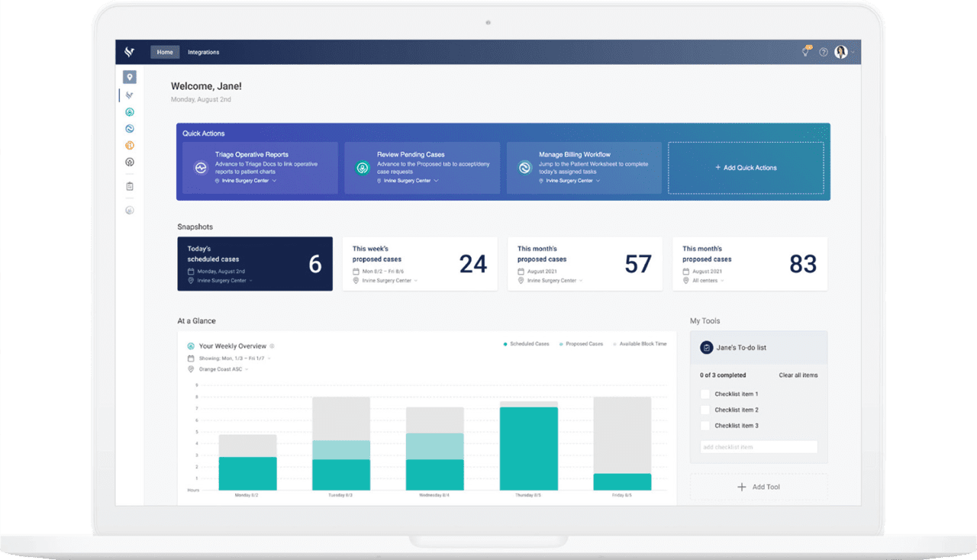
Task: Open notifications via the lightbulb icon with badge
Action: pyautogui.click(x=805, y=52)
